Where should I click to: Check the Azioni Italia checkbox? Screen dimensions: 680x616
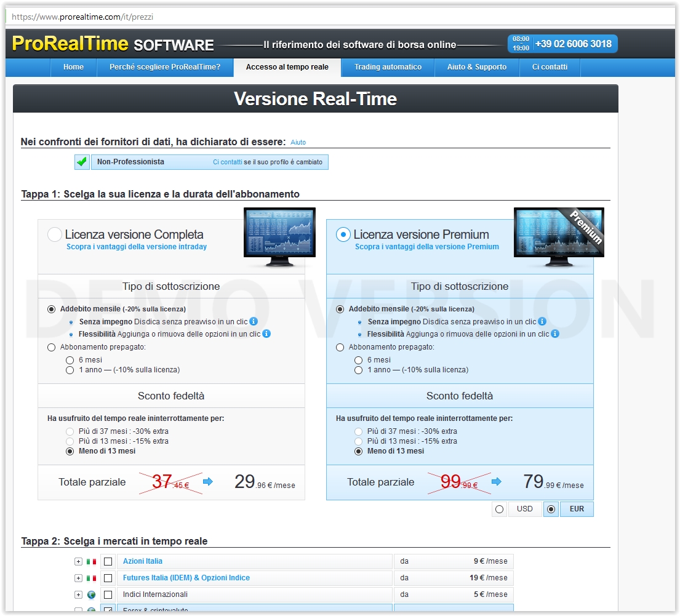pyautogui.click(x=108, y=562)
